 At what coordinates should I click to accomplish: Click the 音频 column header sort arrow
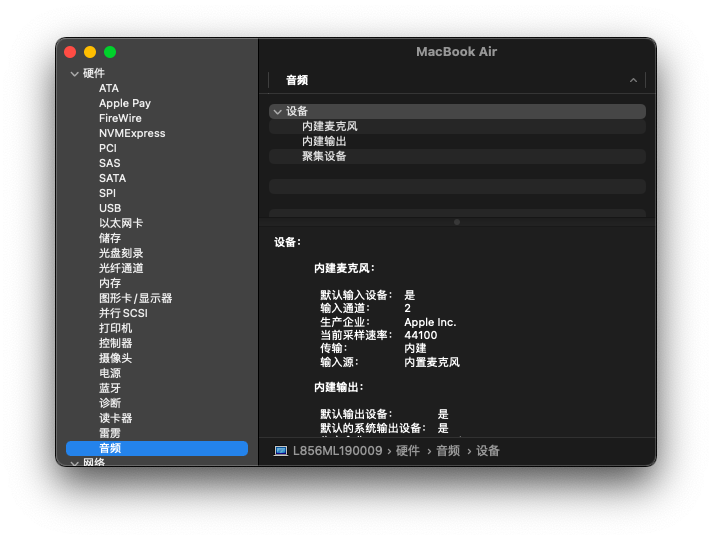633,80
